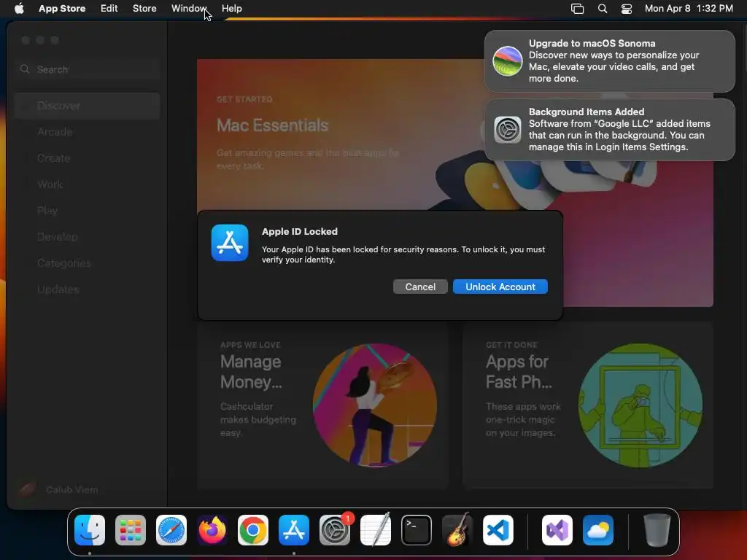The image size is (747, 560).
Task: Launch Firefox from the dock
Action: [x=212, y=530]
